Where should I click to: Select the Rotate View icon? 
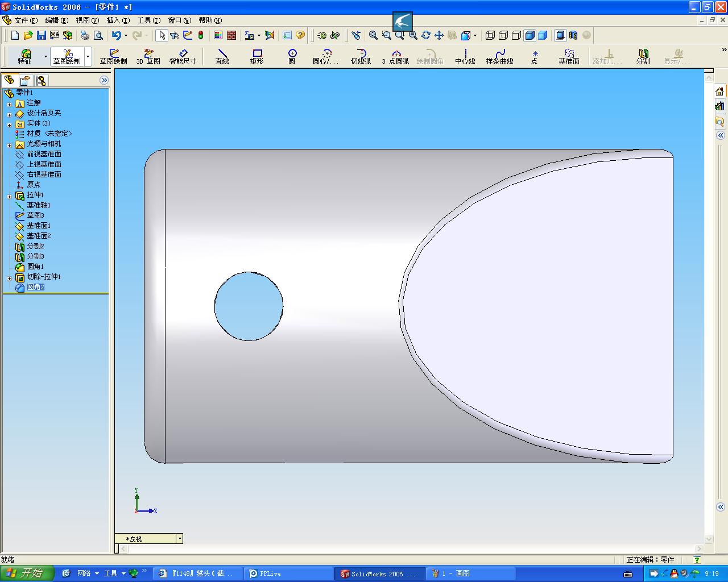pyautogui.click(x=426, y=35)
